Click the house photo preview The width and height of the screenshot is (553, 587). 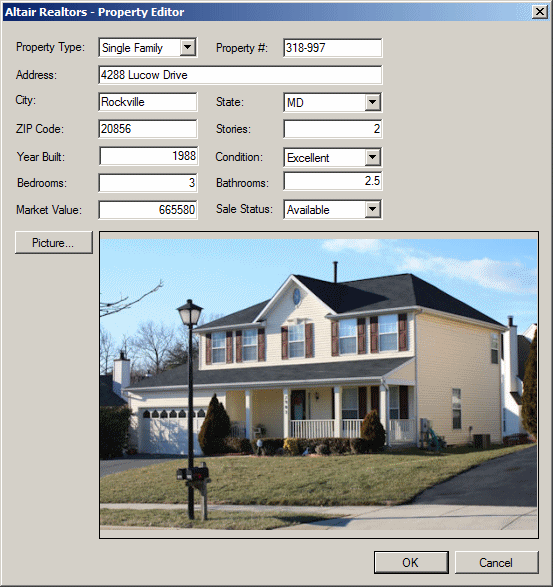[319, 384]
